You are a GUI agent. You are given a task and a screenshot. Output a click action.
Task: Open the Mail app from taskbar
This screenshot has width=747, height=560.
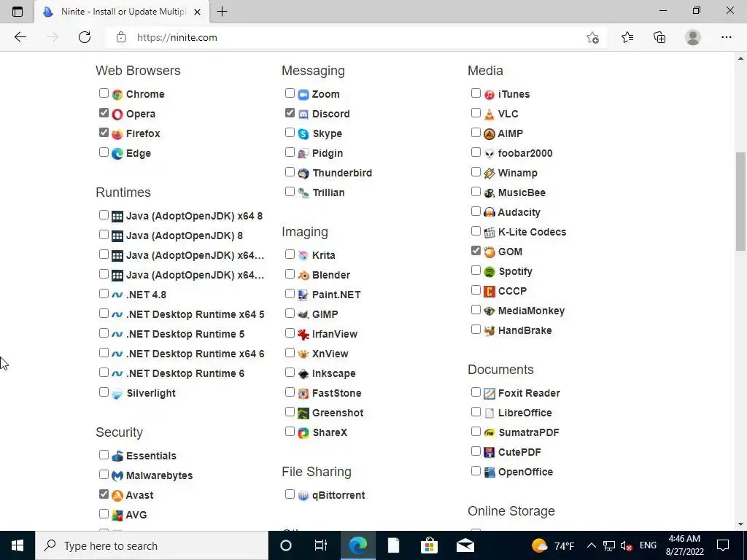465,545
